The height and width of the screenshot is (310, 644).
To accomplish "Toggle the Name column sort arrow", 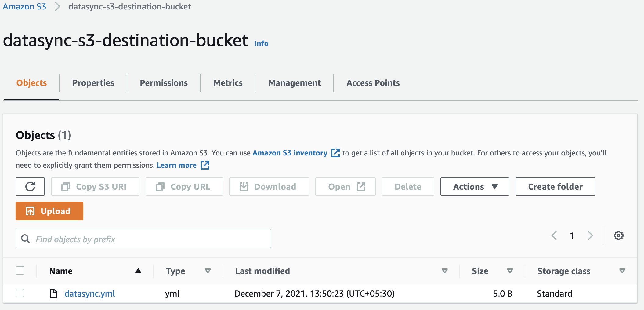I will pos(139,271).
